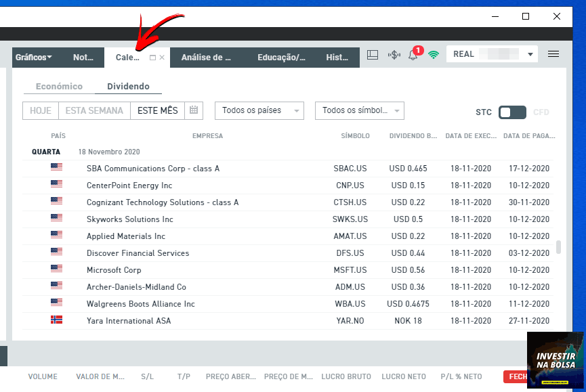Detach the Calendar tab window icon
The image size is (586, 392).
152,58
